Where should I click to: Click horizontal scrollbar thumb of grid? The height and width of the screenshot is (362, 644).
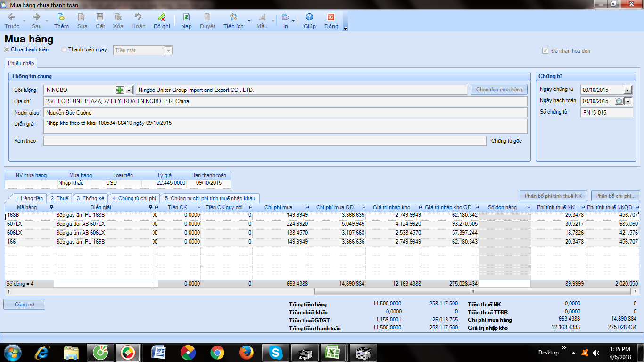point(472,292)
